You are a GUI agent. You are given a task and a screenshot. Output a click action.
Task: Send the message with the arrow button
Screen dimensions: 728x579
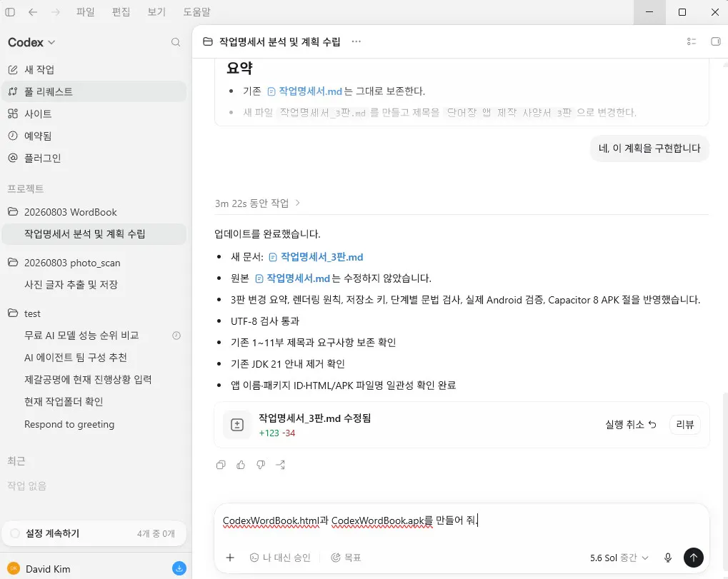point(693,558)
